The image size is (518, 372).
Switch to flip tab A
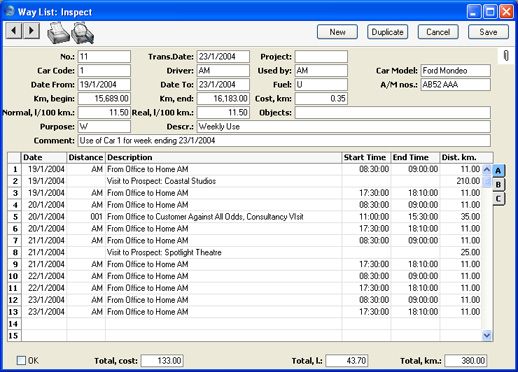498,171
